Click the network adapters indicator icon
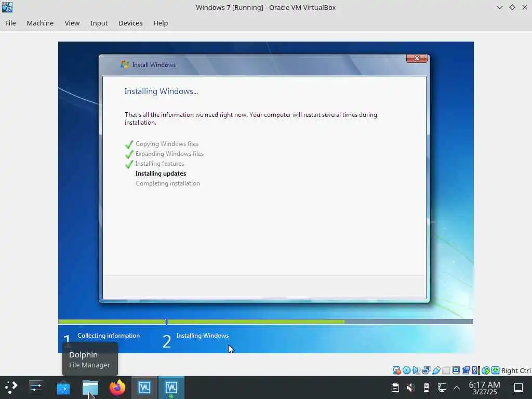Screen dimensions: 532x399 coord(426,370)
